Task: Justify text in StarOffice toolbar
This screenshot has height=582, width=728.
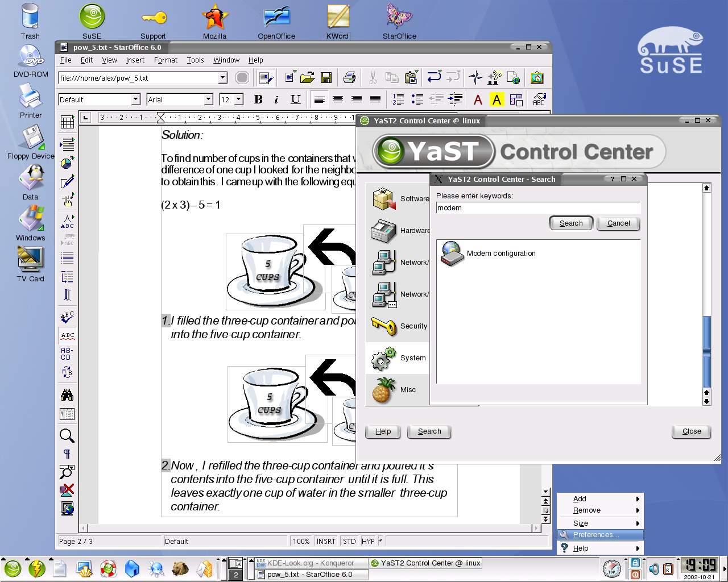Action: [x=375, y=99]
